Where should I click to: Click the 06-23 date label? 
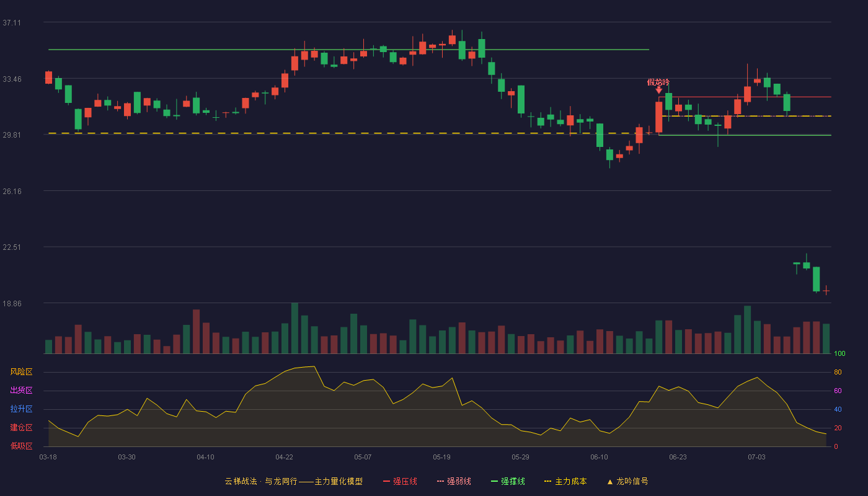coord(678,457)
